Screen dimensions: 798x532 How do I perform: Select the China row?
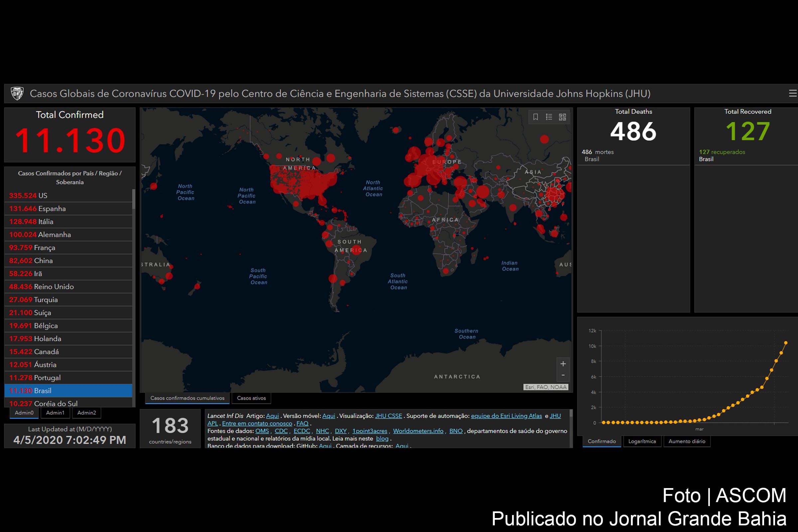click(x=68, y=261)
